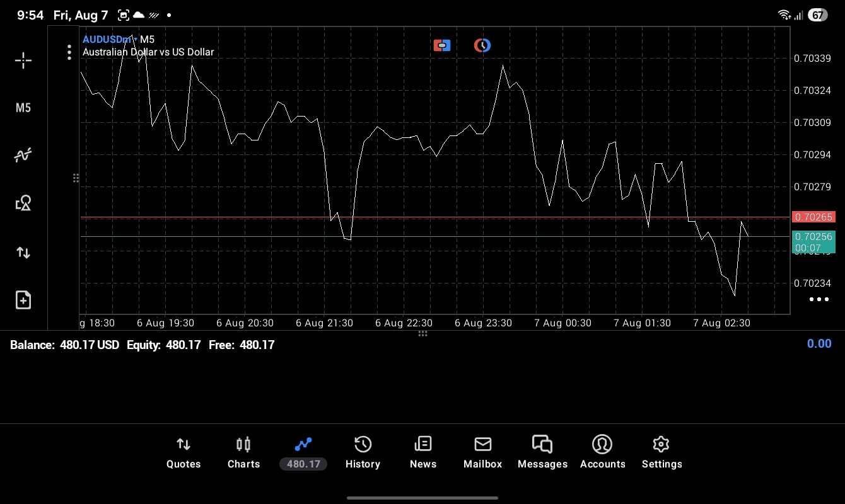Image resolution: width=845 pixels, height=504 pixels.
Task: Open the History tab
Action: tap(363, 453)
